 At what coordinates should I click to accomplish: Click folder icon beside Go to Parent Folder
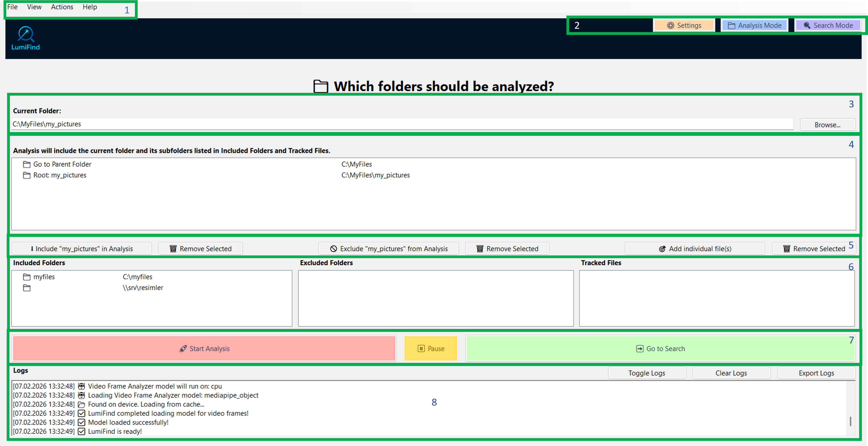pos(27,164)
